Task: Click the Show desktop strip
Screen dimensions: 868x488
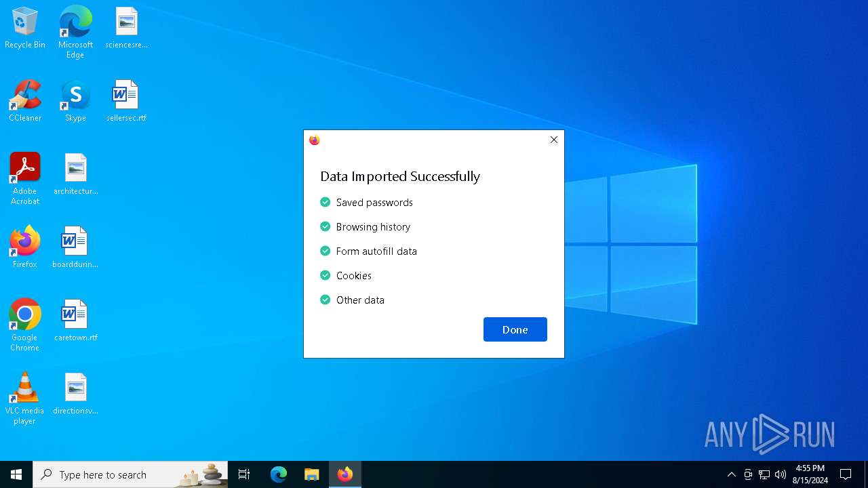Action: 866,474
